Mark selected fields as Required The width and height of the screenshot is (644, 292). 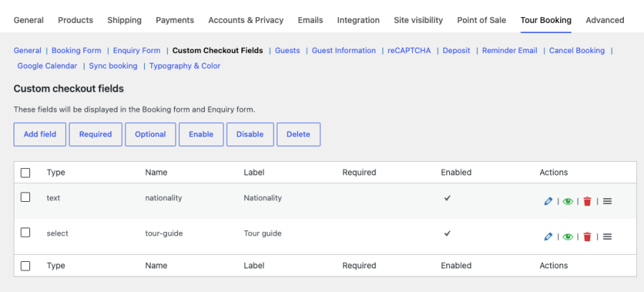point(95,135)
